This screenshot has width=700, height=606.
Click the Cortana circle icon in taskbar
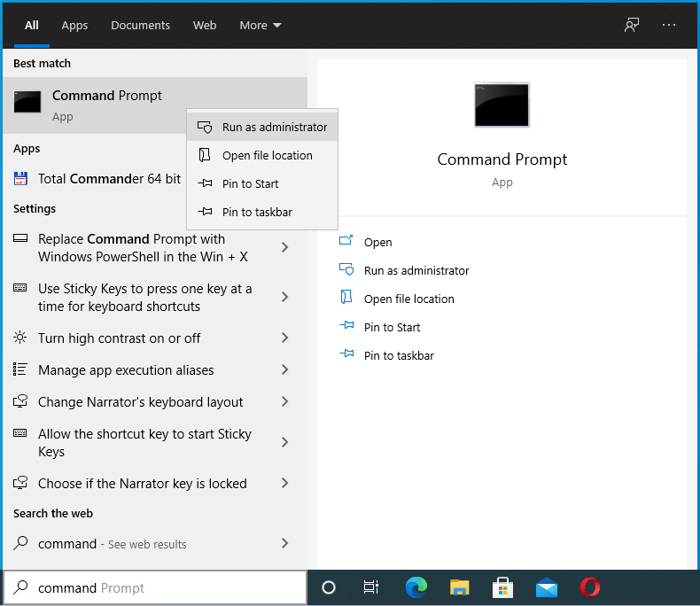click(x=329, y=587)
